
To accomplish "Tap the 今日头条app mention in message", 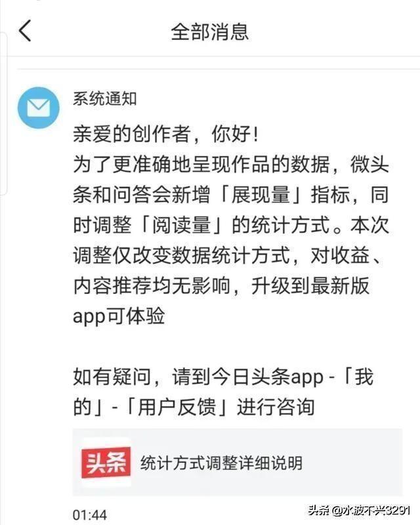I will pyautogui.click(x=268, y=377).
